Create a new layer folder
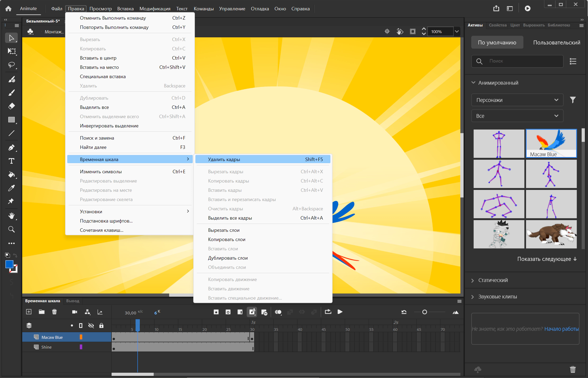This screenshot has width=588, height=378. click(42, 312)
